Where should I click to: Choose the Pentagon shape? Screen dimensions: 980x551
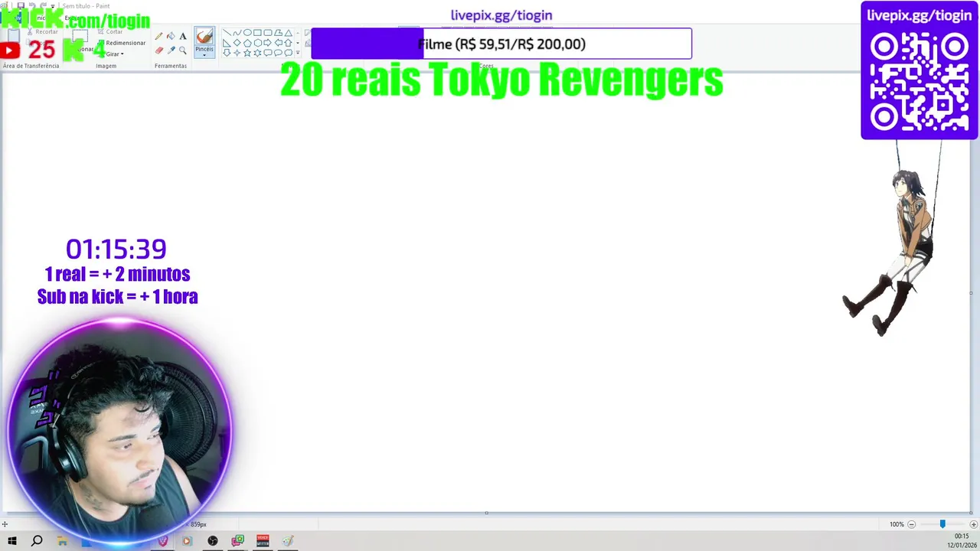click(247, 43)
